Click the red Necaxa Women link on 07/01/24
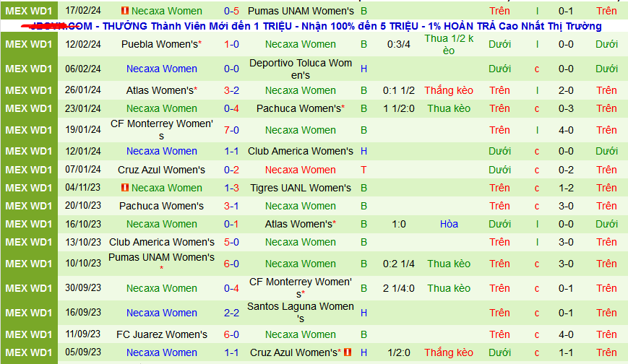This screenshot has width=628, height=364. tap(301, 170)
